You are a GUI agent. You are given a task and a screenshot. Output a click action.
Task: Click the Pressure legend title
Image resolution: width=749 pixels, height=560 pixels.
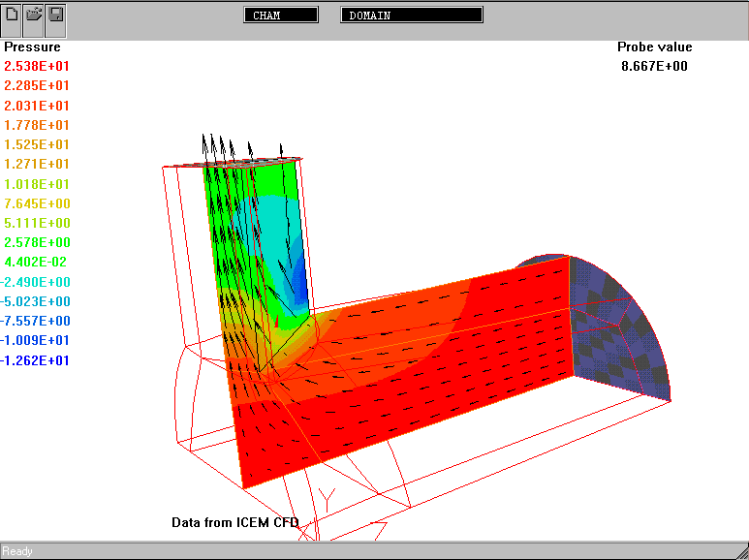[x=32, y=47]
